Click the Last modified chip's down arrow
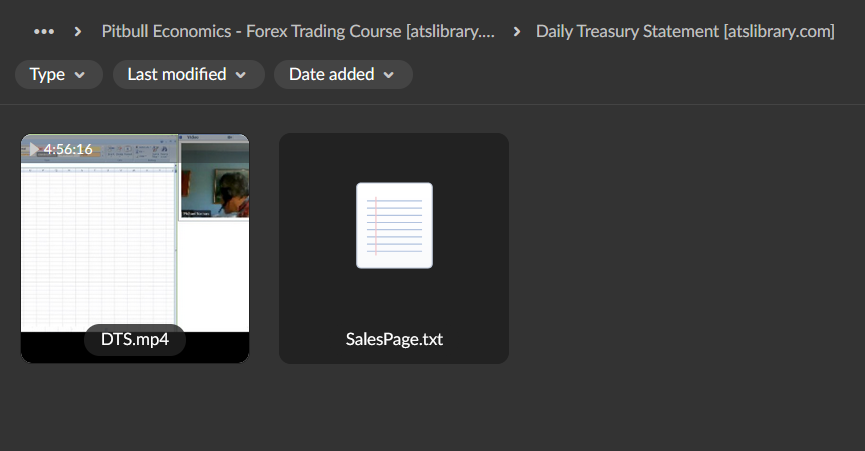The height and width of the screenshot is (451, 865). [241, 75]
